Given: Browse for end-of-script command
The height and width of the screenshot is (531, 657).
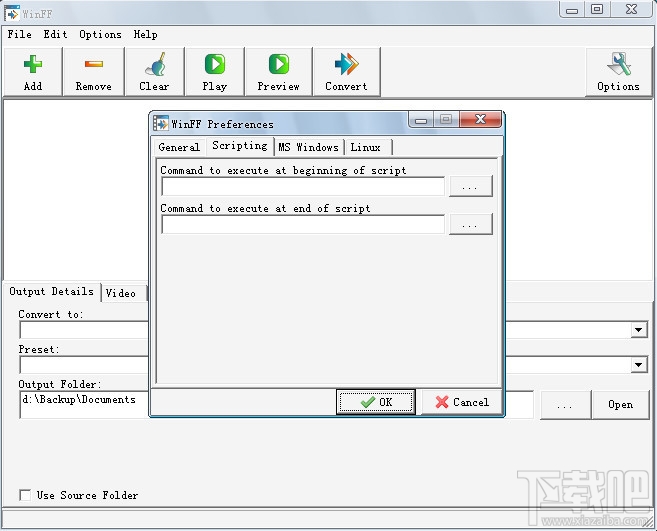Looking at the screenshot, I should point(471,224).
